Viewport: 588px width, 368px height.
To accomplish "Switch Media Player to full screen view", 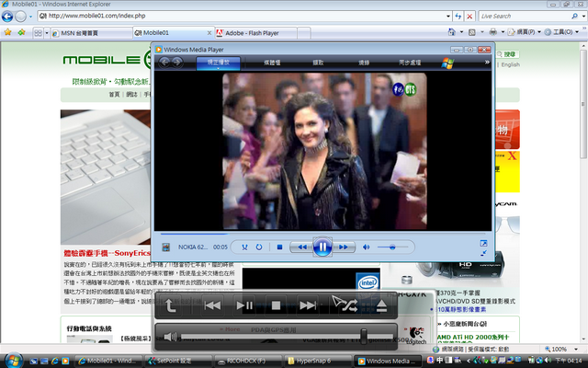I will coord(484,243).
